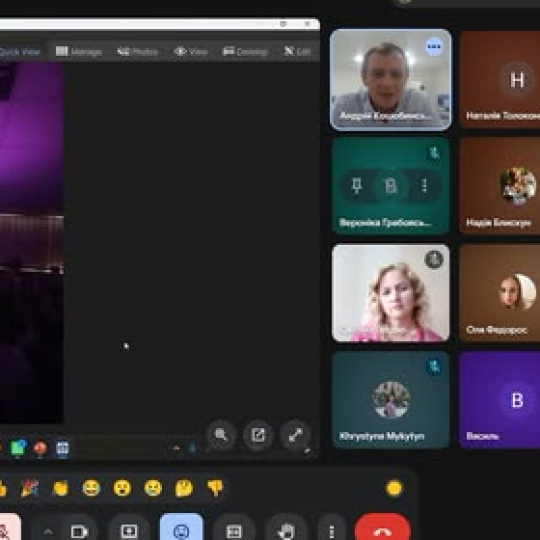Screen dimensions: 540x540
Task: Pin Вероніка's tile with the pin icon
Action: coord(357,186)
